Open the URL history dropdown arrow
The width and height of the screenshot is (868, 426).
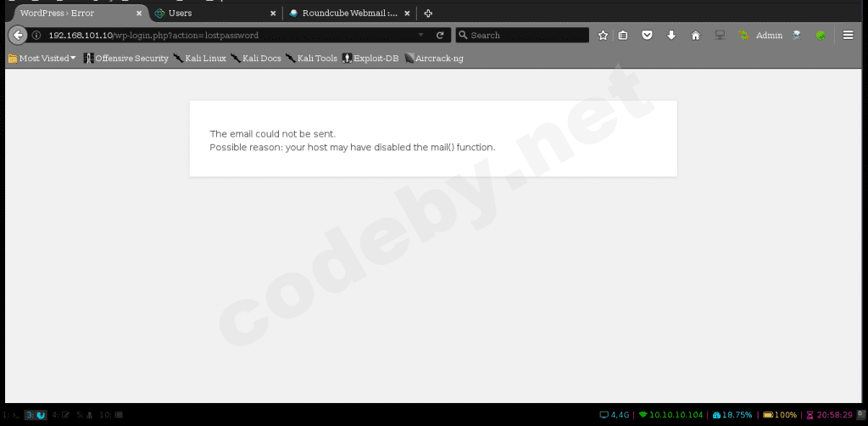tap(420, 35)
